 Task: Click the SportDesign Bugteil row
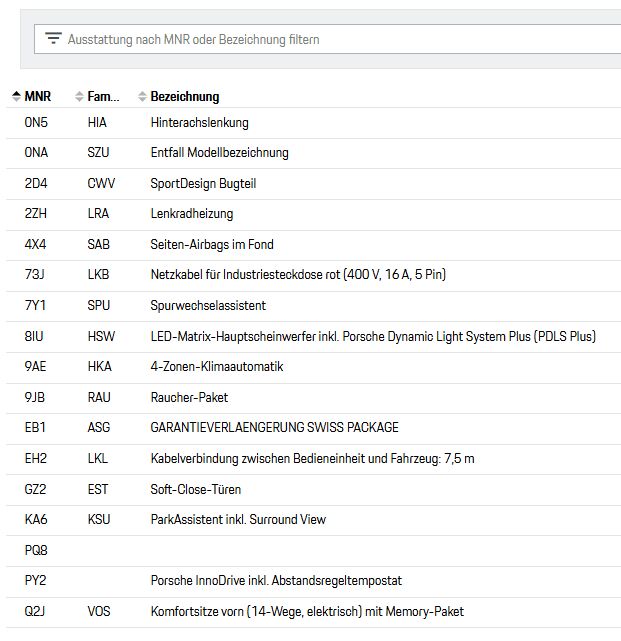pyautogui.click(x=205, y=184)
